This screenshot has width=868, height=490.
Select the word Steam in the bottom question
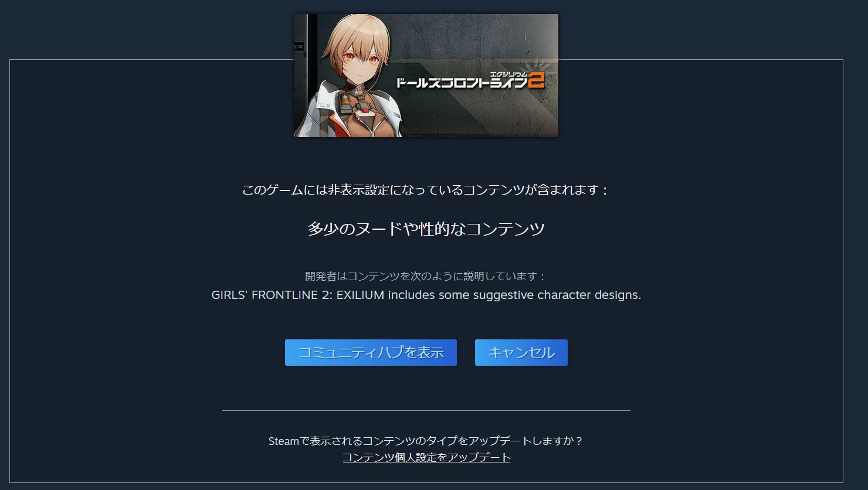(x=284, y=441)
